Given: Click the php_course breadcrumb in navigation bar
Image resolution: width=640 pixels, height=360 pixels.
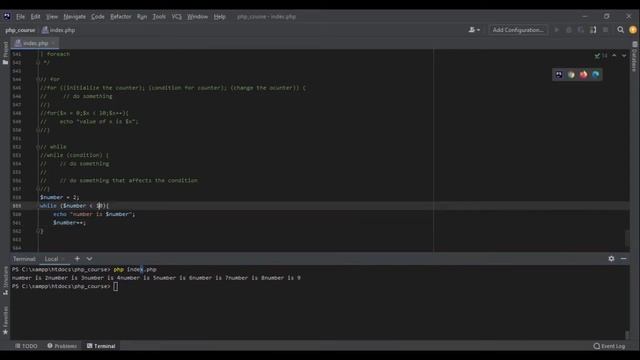Looking at the screenshot, I should (20, 30).
